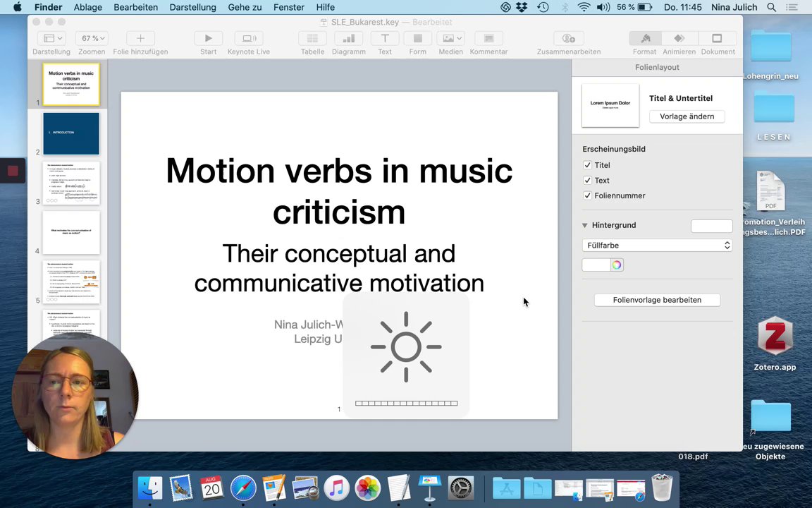Screen dimensions: 812x508
Task: Click Folie hinzufügen plus button
Action: [140, 39]
